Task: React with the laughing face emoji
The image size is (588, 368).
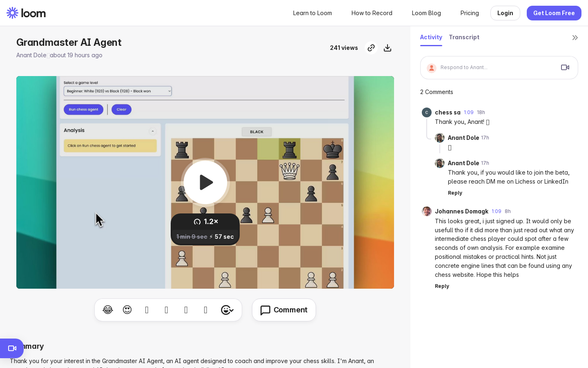Action: pyautogui.click(x=108, y=310)
